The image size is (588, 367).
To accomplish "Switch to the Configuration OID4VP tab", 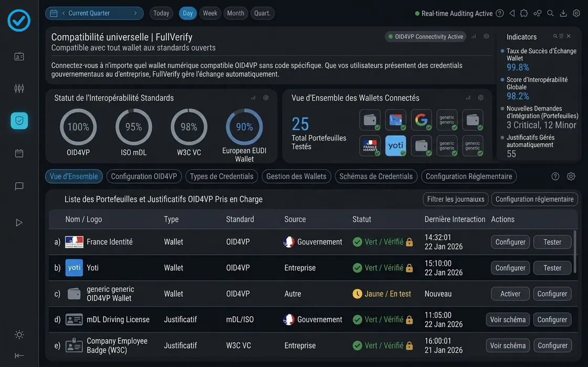I will pos(145,176).
